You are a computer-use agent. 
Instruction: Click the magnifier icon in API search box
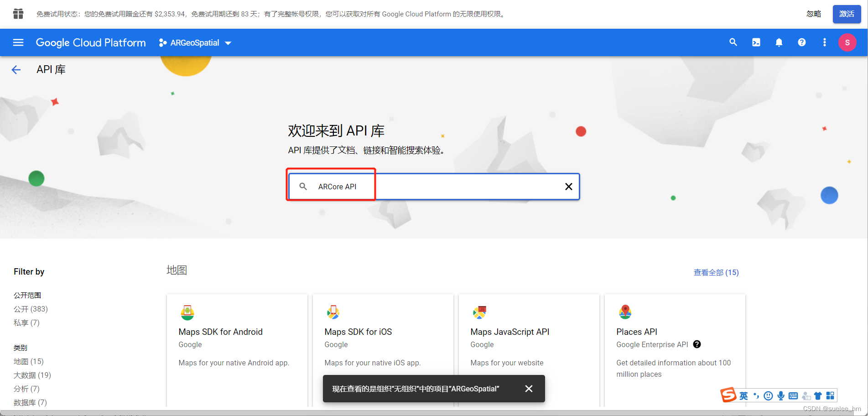pos(303,187)
